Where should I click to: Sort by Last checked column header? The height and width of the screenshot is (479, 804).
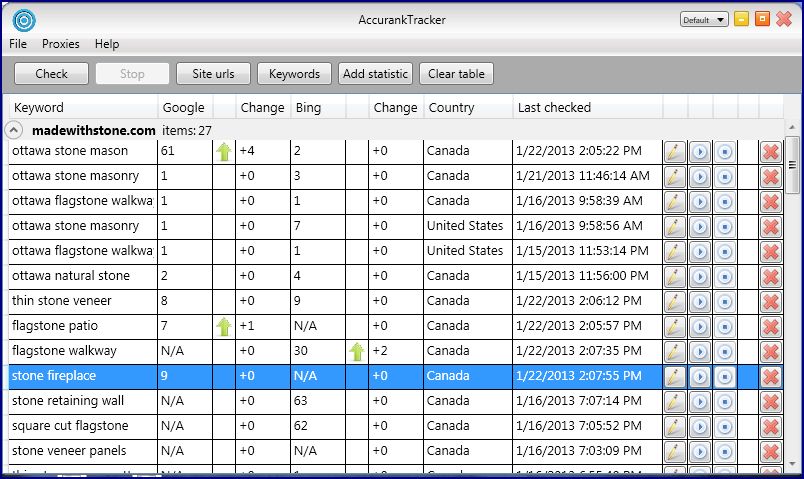pos(588,108)
